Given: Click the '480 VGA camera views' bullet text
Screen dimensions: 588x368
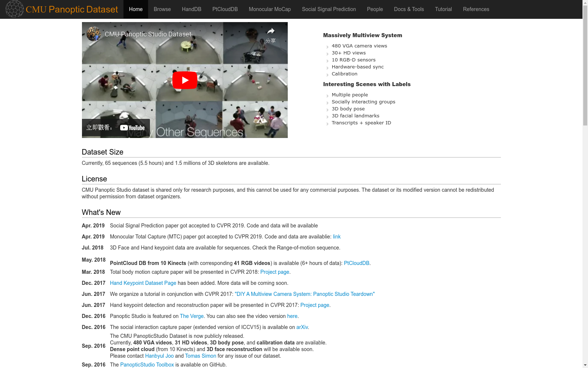Looking at the screenshot, I should coord(359,46).
